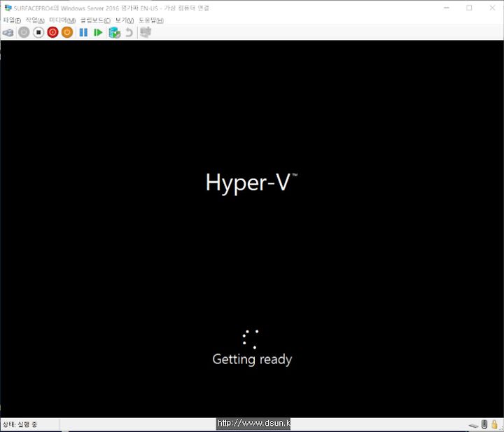Click the grey Start VM button
The height and width of the screenshot is (432, 504).
point(24,32)
